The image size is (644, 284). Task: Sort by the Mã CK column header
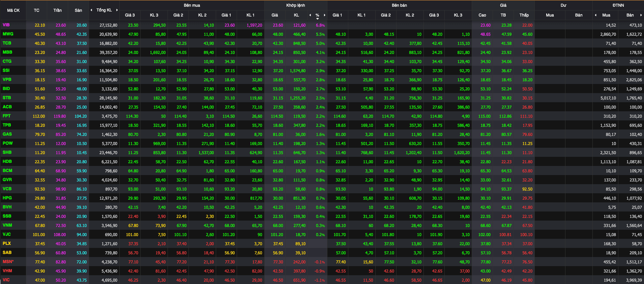(x=13, y=10)
